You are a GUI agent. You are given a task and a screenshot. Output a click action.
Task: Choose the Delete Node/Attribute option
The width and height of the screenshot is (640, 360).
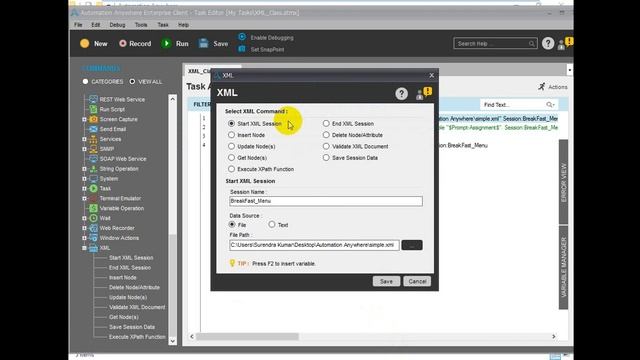click(326, 135)
